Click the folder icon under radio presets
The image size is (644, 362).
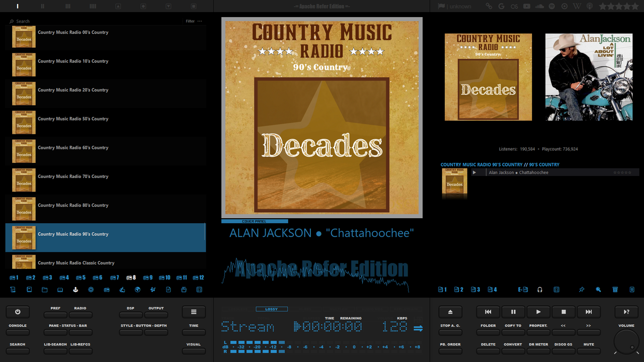tap(45, 290)
